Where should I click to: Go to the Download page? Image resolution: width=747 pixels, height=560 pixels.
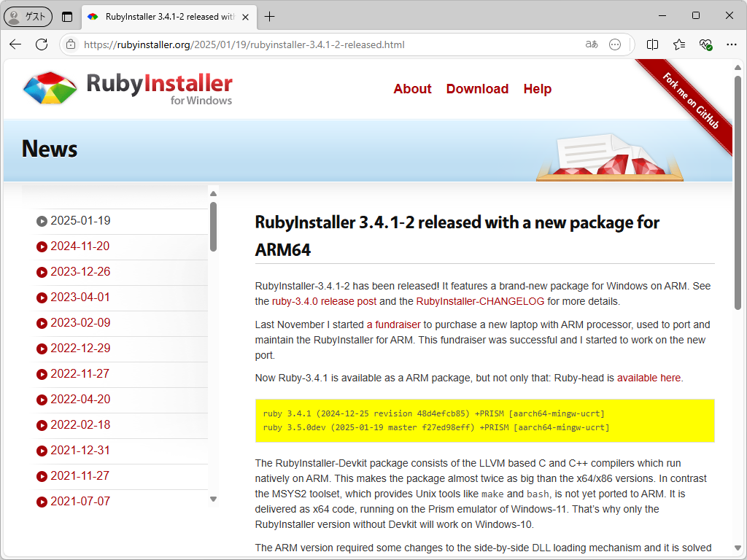[x=477, y=89]
